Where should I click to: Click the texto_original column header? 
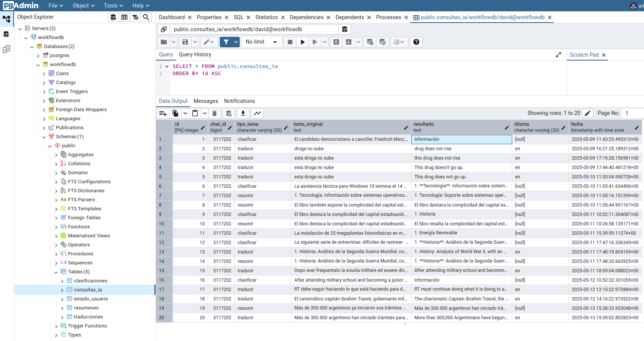click(x=351, y=127)
